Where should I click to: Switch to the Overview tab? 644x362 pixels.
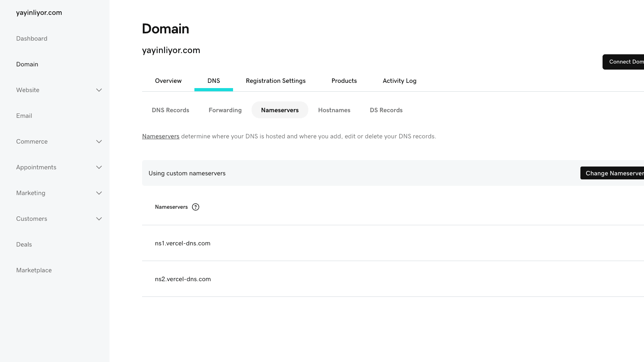coord(168,81)
